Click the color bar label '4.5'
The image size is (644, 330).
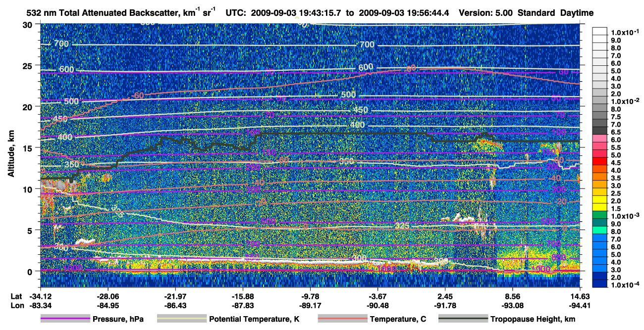tap(616, 162)
